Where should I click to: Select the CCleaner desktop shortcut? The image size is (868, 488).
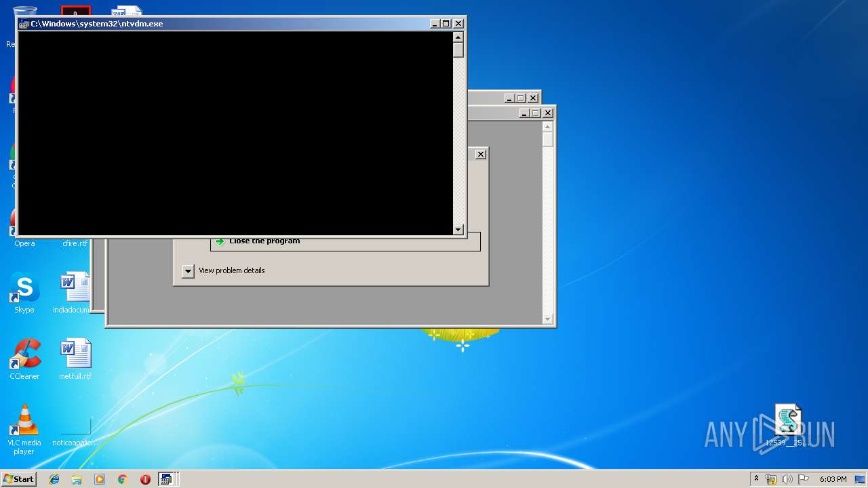tap(24, 359)
